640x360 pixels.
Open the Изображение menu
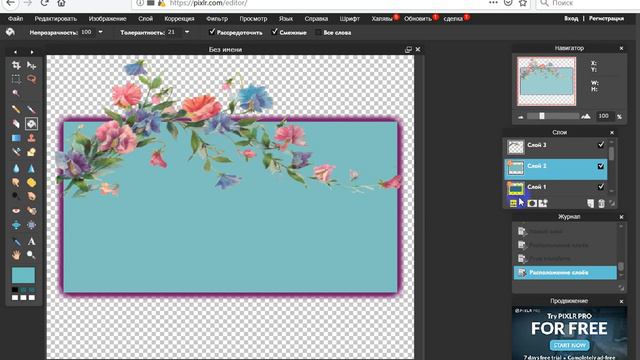pos(107,19)
